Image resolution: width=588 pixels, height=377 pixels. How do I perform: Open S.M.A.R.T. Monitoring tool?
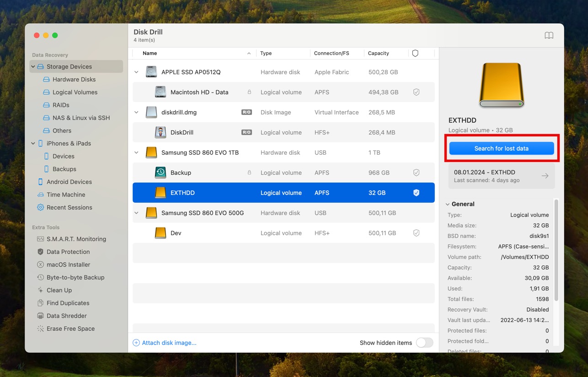76,239
